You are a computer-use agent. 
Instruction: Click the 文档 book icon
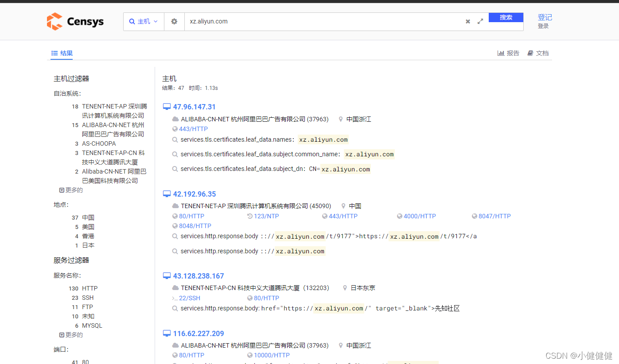530,53
